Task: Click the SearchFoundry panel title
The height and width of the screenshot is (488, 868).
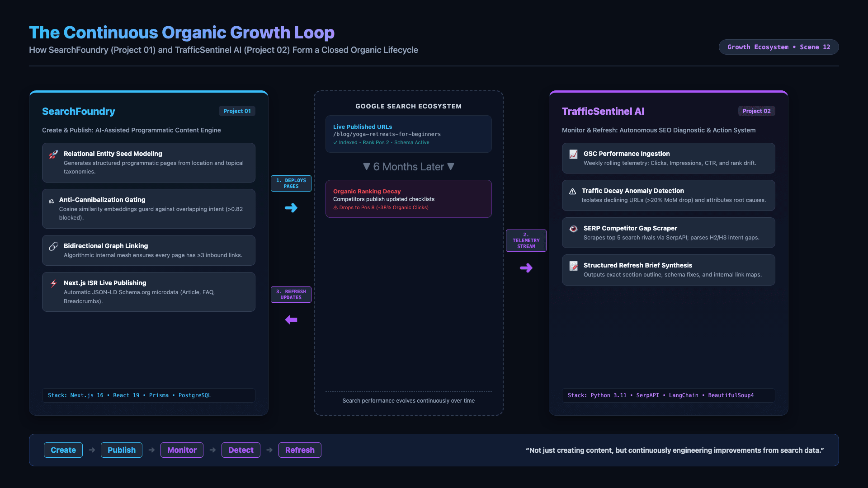Action: pos(79,111)
